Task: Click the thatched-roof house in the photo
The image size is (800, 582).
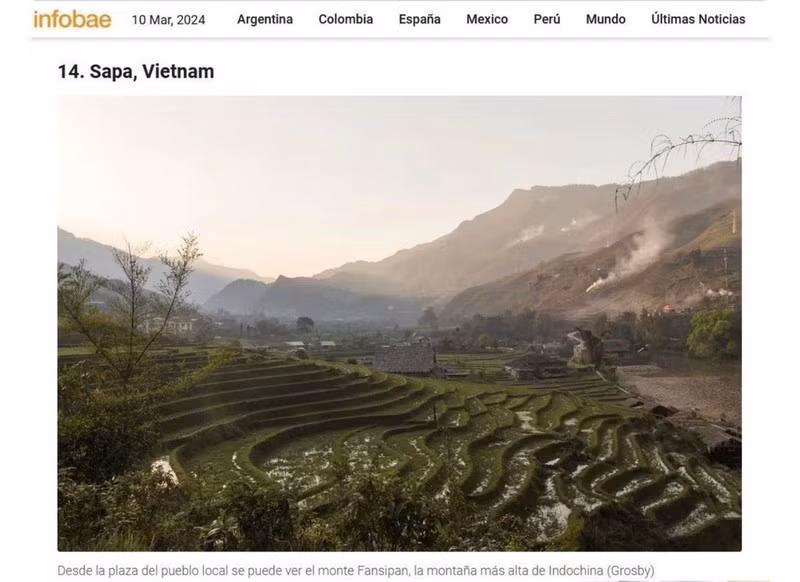Action: (404, 358)
